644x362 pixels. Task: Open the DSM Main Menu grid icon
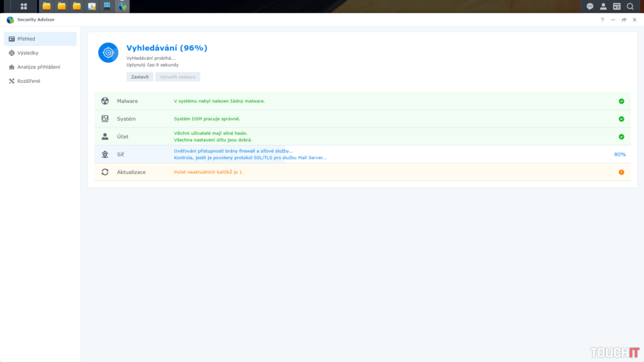coord(24,6)
